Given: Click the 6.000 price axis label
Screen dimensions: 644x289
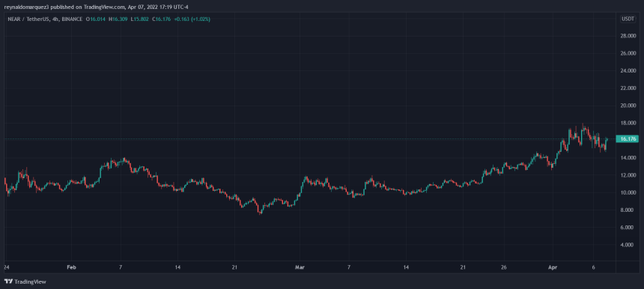Looking at the screenshot, I should [628, 228].
